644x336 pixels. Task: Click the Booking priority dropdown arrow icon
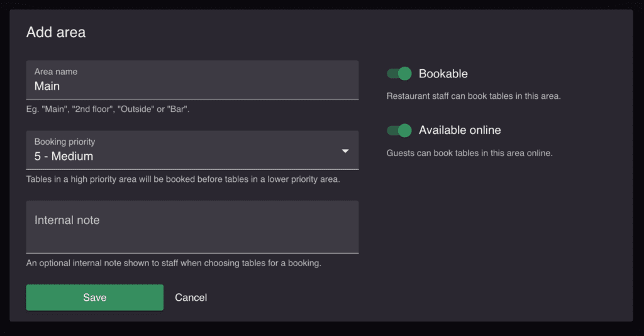click(x=345, y=151)
